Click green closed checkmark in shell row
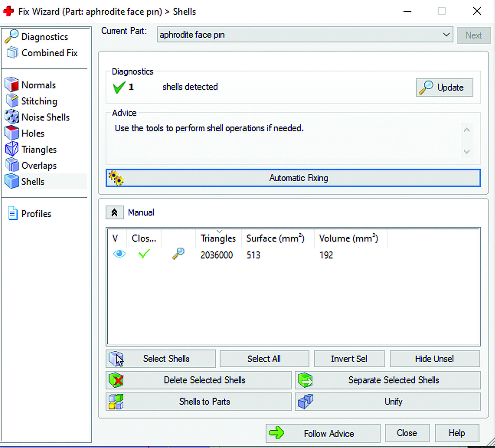Viewport: 495px width, 448px height. coord(144,254)
